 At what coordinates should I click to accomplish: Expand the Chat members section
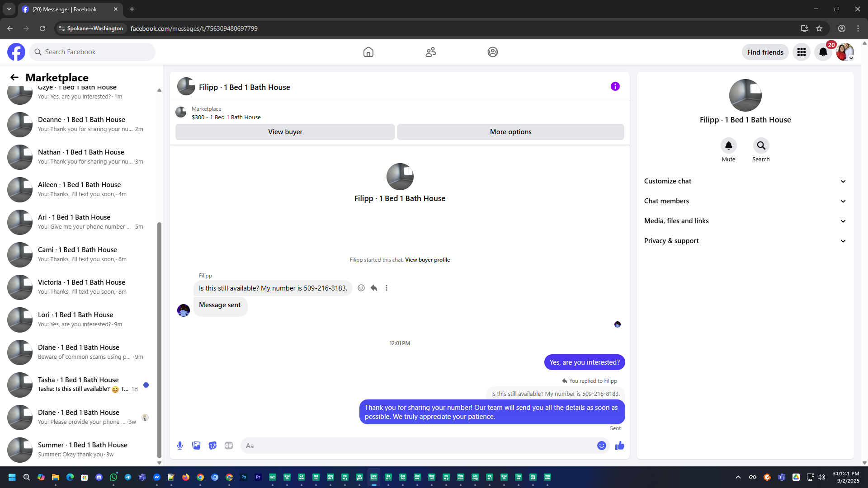pyautogui.click(x=745, y=201)
